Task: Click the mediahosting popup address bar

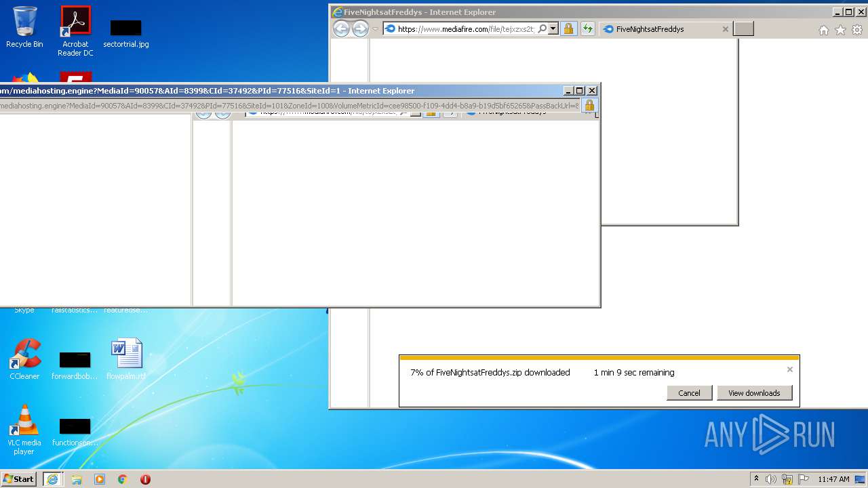Action: click(x=290, y=106)
